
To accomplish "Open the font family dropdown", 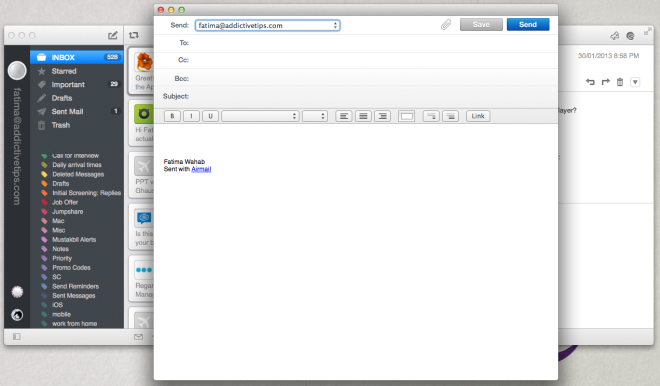I will 260,116.
